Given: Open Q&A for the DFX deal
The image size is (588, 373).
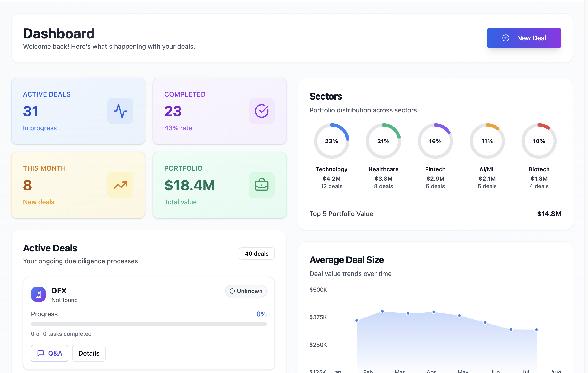Looking at the screenshot, I should coord(50,353).
